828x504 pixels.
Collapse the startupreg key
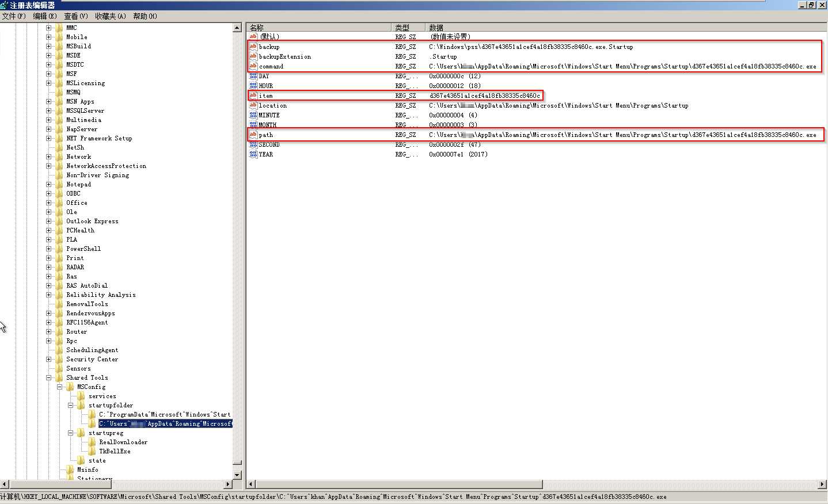click(71, 433)
